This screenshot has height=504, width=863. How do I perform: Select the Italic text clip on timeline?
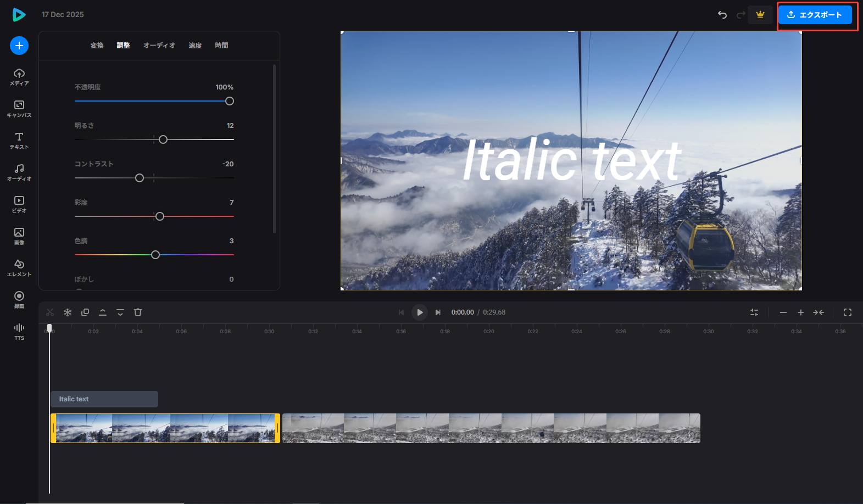[x=104, y=399]
